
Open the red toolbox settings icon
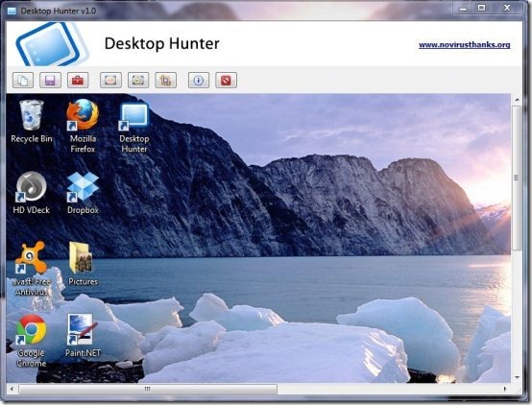point(78,81)
